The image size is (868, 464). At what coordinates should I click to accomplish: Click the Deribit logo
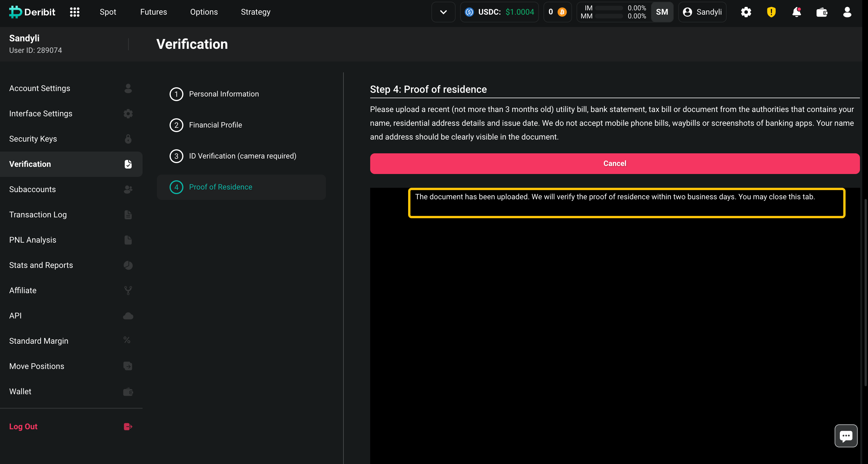coord(32,12)
